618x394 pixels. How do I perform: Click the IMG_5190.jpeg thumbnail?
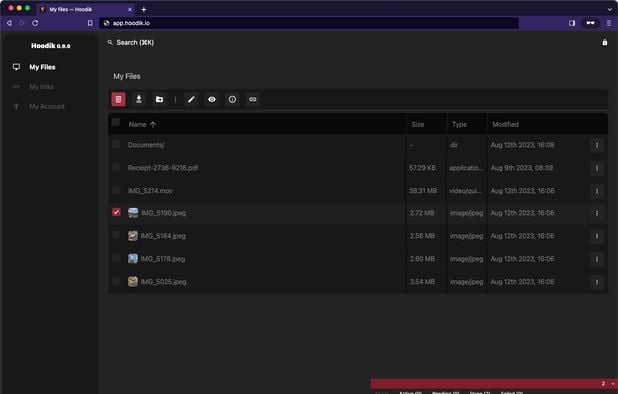pos(133,213)
